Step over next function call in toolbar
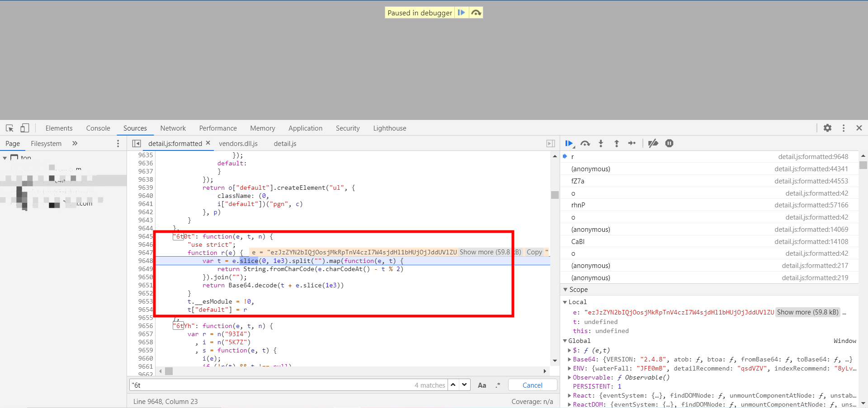Screen dimensions: 868x408 pos(585,143)
